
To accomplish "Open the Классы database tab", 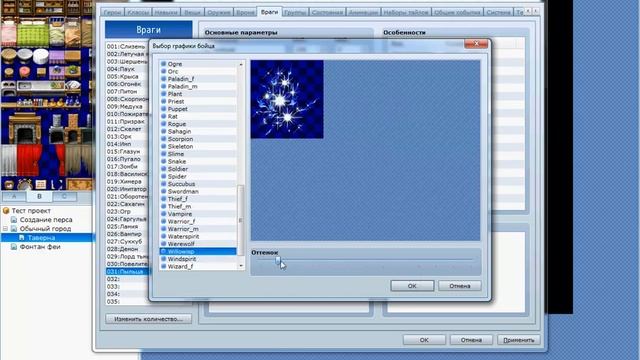I will point(138,13).
